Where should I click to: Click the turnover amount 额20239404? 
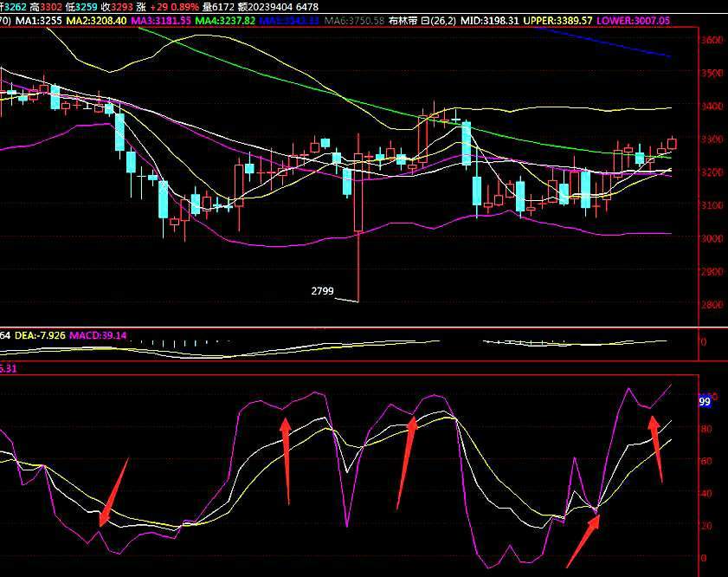tap(266, 7)
